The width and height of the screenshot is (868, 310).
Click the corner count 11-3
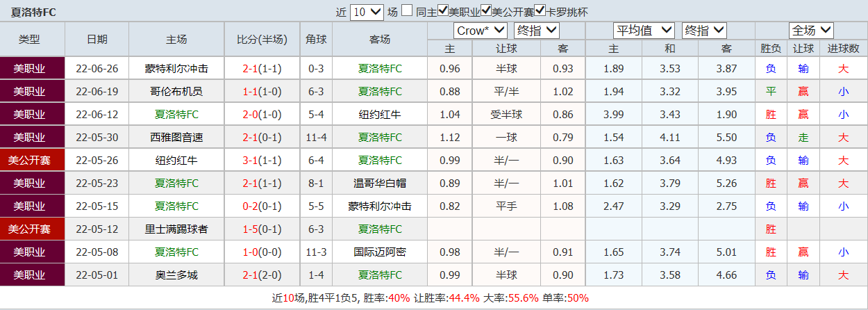[x=316, y=252]
